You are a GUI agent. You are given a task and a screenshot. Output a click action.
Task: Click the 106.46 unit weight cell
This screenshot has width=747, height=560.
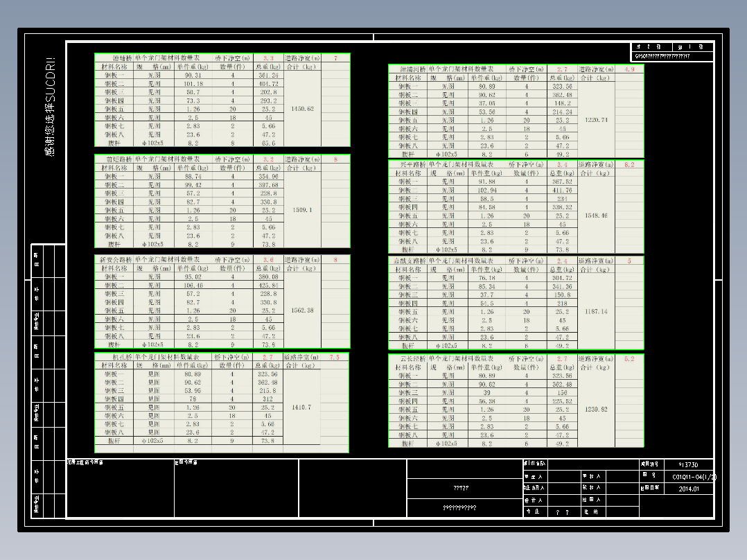click(x=193, y=286)
